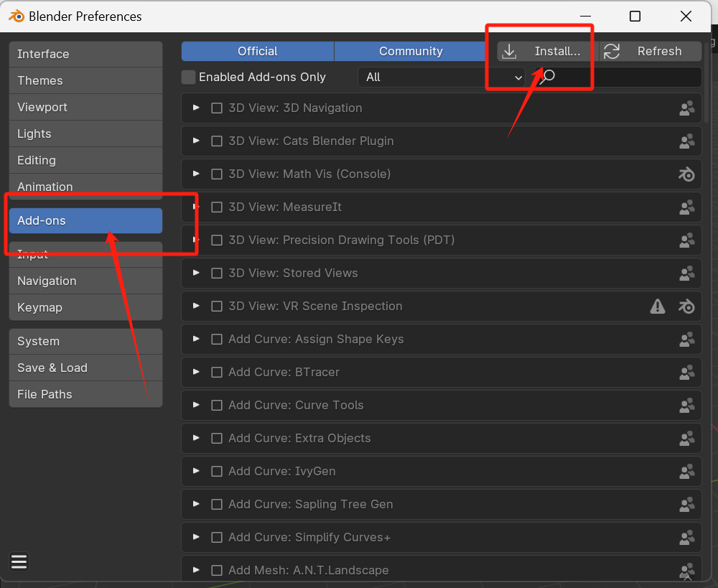
Task: Toggle the Official add-ons filter
Action: click(258, 51)
